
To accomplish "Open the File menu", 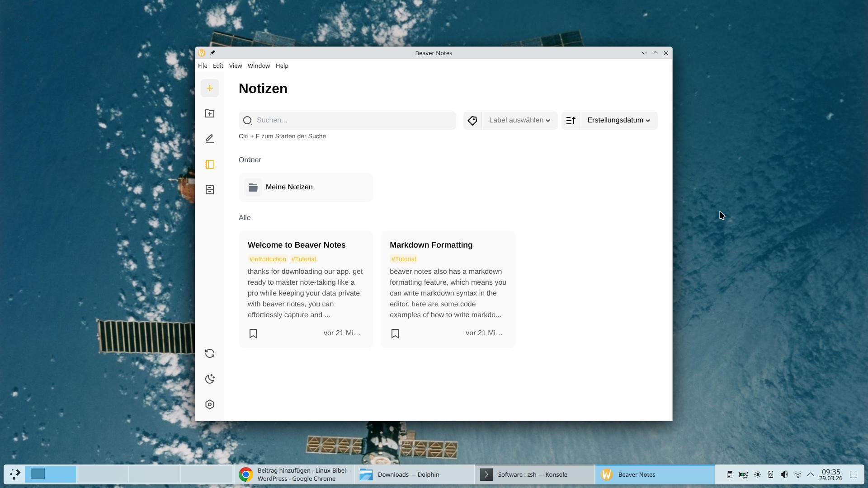I will 203,66.
